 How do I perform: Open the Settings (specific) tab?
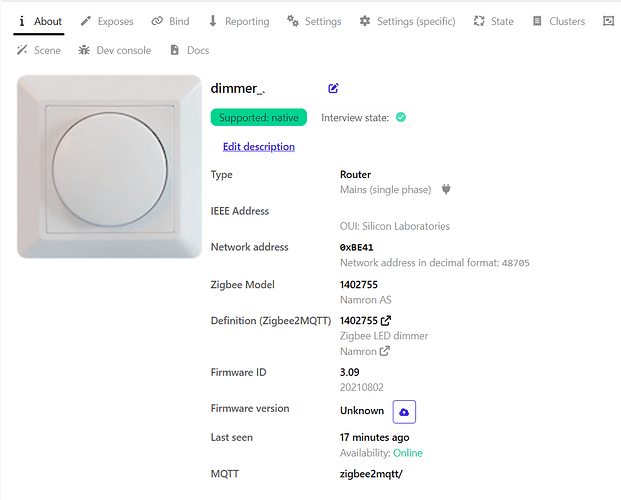coord(408,21)
